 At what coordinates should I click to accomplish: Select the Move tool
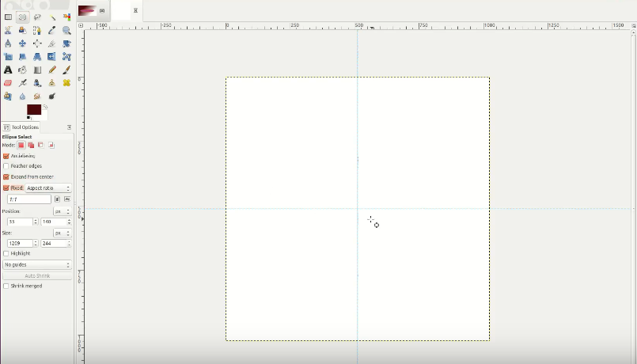[22, 44]
